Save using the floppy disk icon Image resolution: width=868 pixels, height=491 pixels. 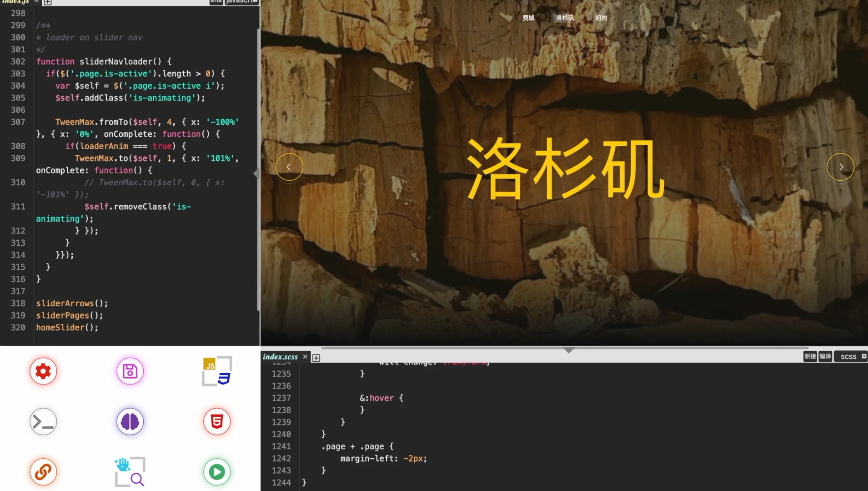pyautogui.click(x=130, y=371)
